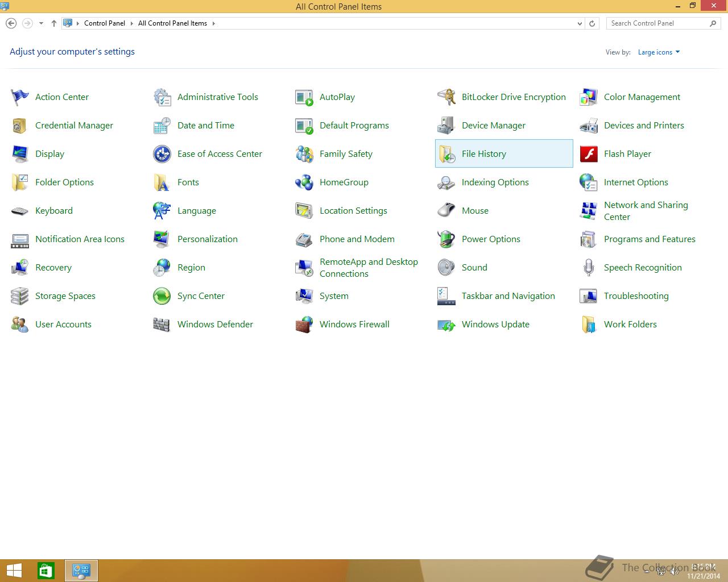Open the Action Center flag icon

(20, 97)
